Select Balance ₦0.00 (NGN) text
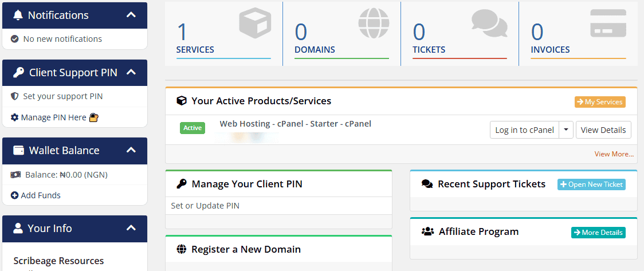The height and width of the screenshot is (271, 644). click(x=66, y=175)
